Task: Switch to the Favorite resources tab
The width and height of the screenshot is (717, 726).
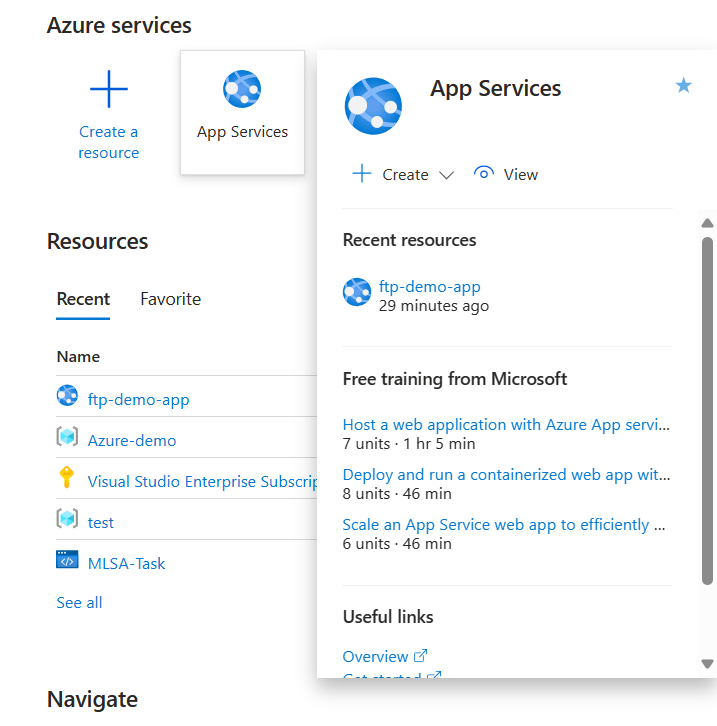Action: point(170,299)
